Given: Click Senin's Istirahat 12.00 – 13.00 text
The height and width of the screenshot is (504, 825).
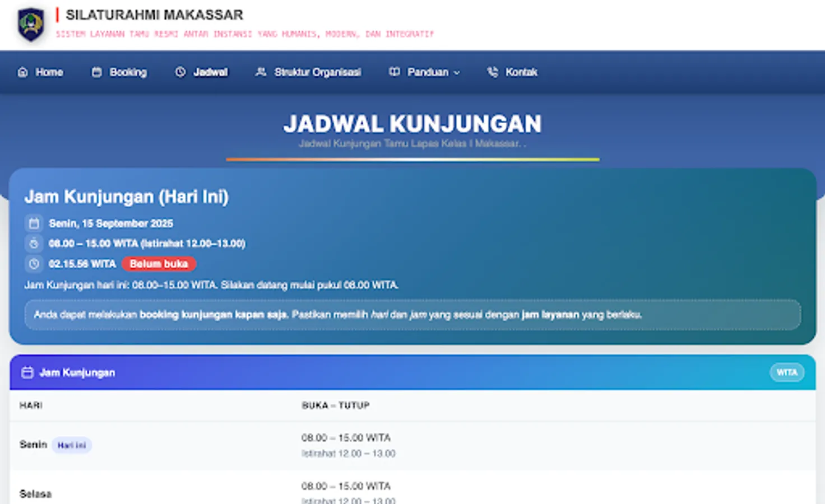Looking at the screenshot, I should coord(349,454).
